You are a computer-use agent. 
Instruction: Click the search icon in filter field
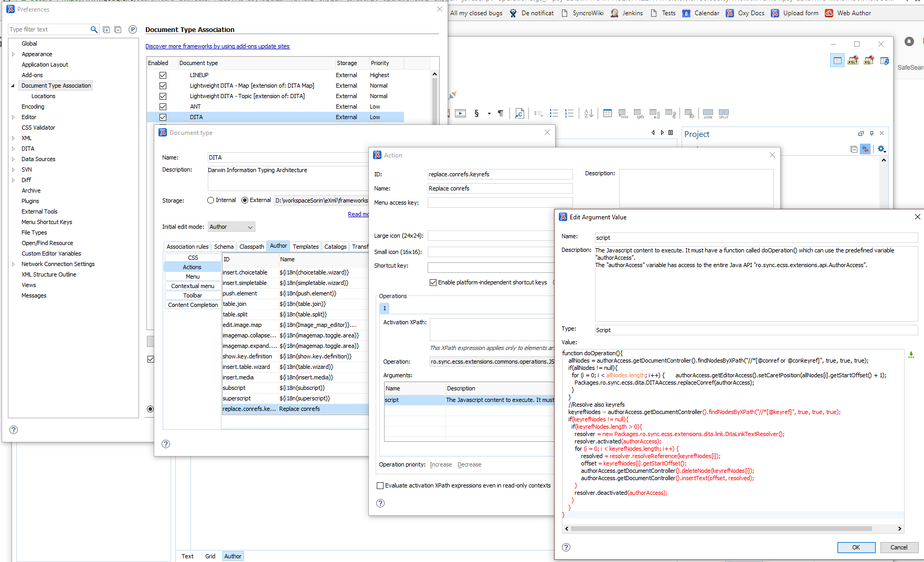94,29
